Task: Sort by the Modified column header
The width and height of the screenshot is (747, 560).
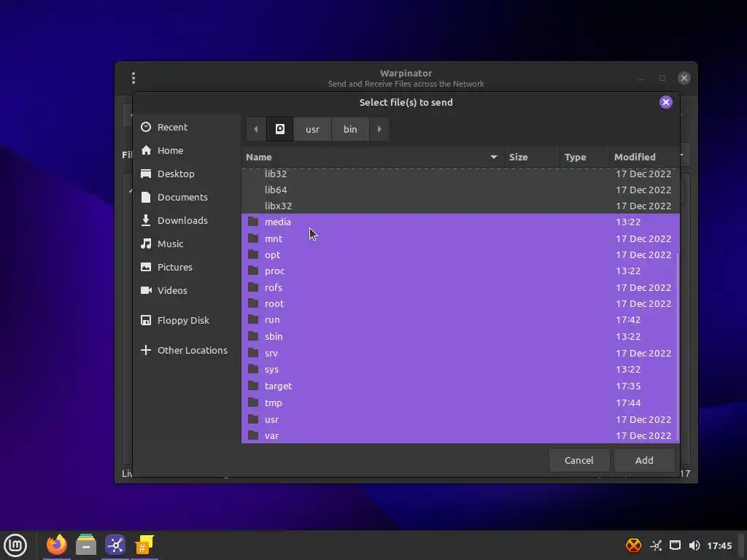Action: [644, 157]
